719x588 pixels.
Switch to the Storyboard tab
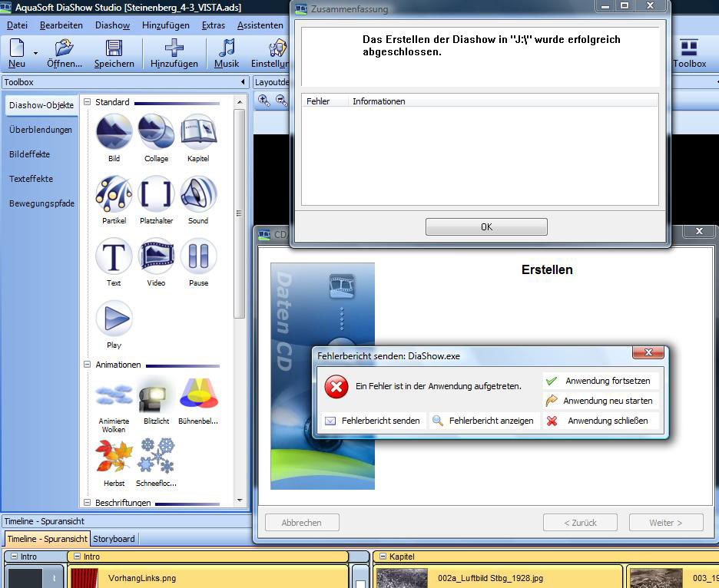tap(114, 539)
